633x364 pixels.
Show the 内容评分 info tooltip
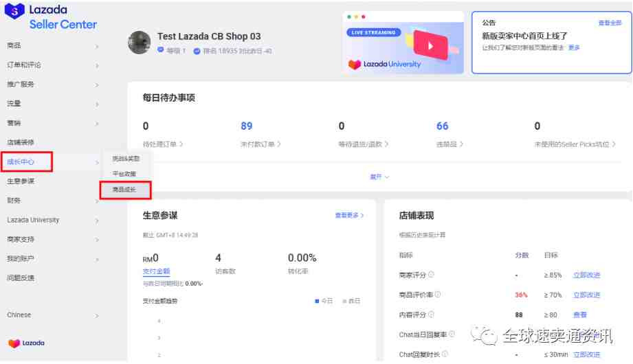(x=431, y=314)
